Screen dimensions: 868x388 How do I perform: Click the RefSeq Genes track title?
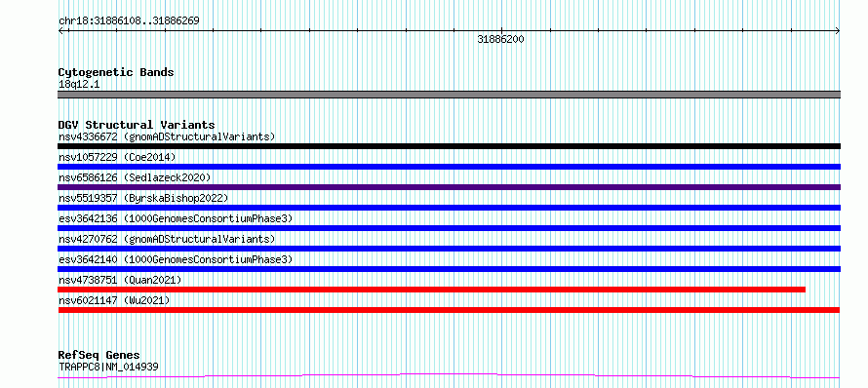click(x=99, y=355)
